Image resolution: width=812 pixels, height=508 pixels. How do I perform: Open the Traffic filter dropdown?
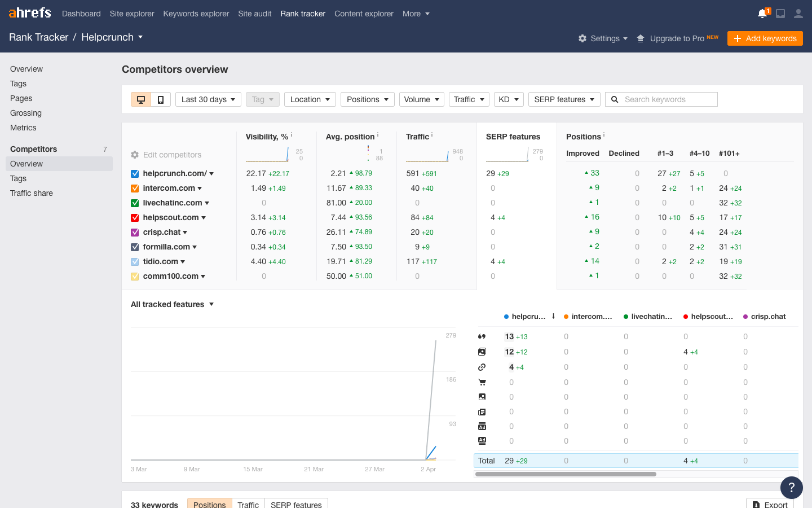(x=469, y=99)
